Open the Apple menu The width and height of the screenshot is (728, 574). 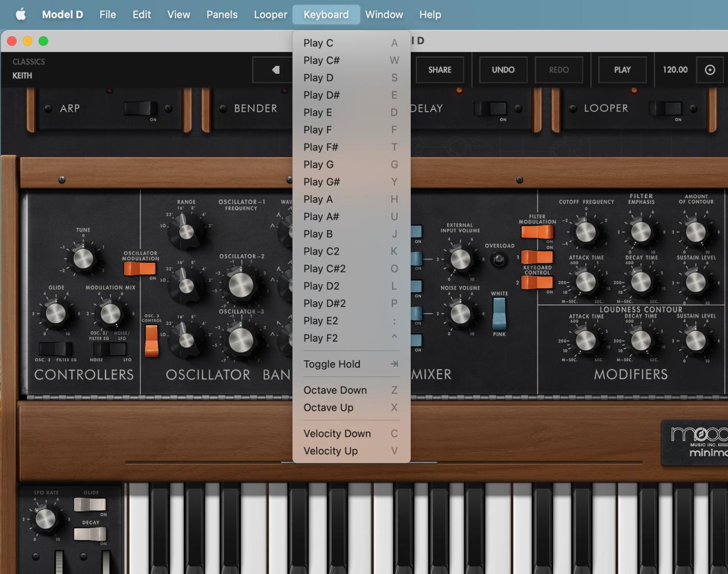[x=21, y=14]
